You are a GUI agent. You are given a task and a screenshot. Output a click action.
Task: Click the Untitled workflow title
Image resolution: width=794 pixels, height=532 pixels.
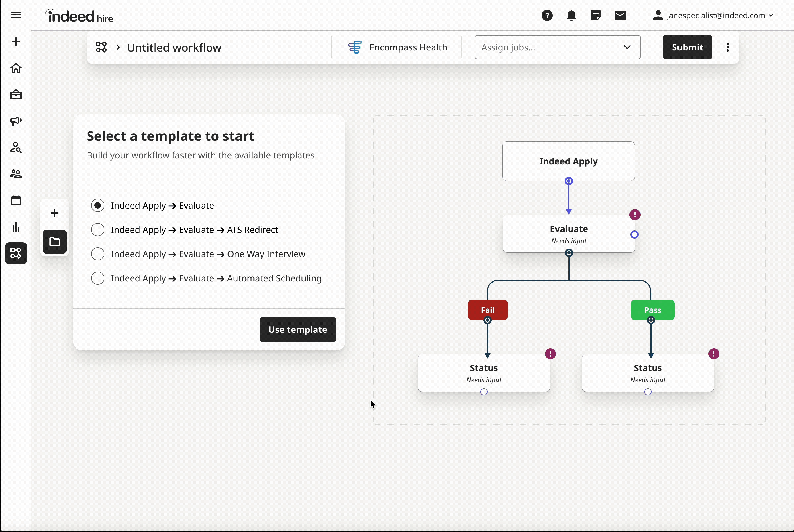tap(174, 47)
